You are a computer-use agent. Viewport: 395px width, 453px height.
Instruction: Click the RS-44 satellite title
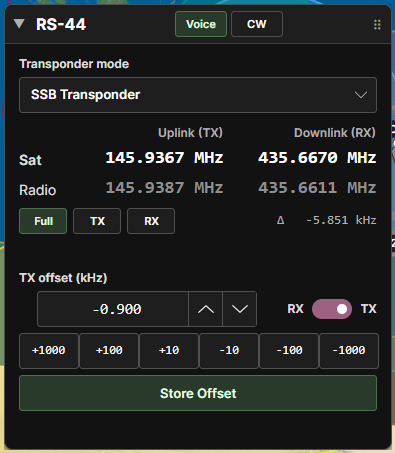61,24
